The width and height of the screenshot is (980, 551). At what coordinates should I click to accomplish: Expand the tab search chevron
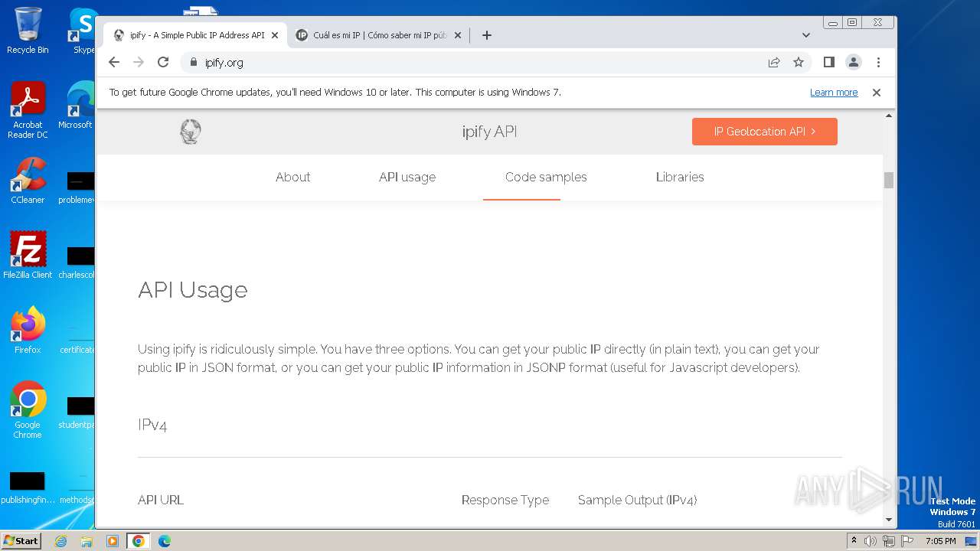pyautogui.click(x=806, y=35)
